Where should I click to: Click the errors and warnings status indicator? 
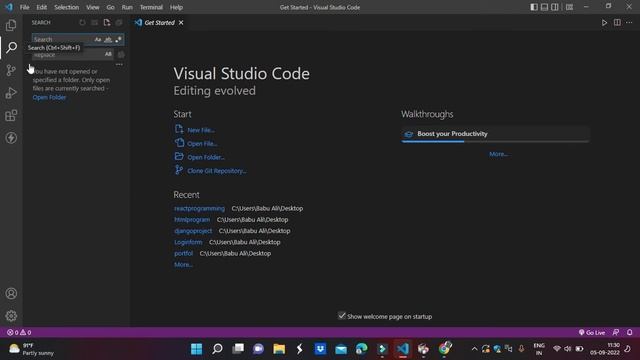point(19,332)
